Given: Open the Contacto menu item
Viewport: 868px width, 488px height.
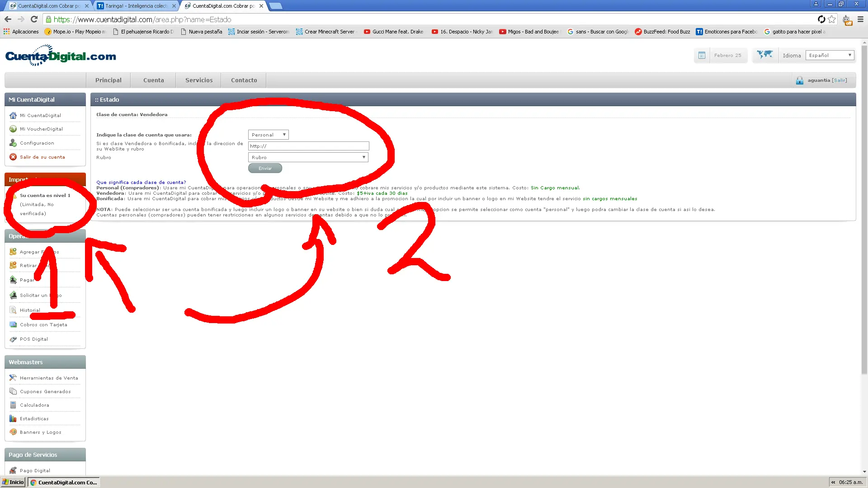Looking at the screenshot, I should pyautogui.click(x=244, y=80).
